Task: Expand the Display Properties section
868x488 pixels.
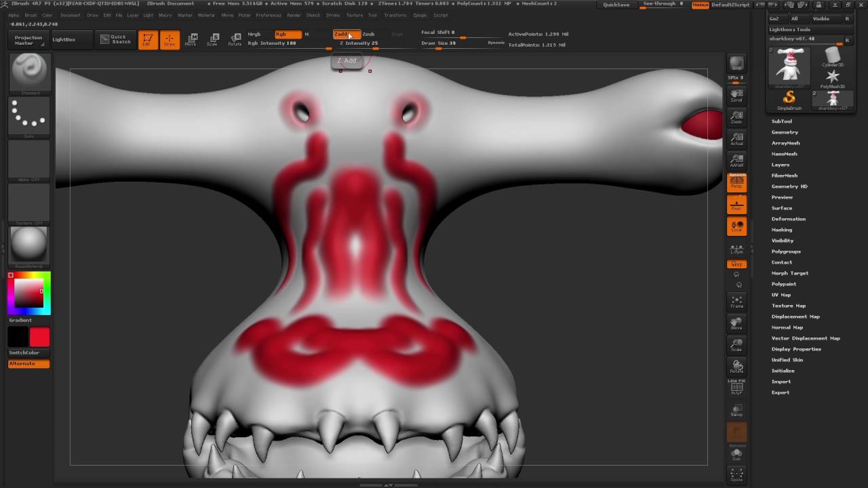Action: point(796,349)
